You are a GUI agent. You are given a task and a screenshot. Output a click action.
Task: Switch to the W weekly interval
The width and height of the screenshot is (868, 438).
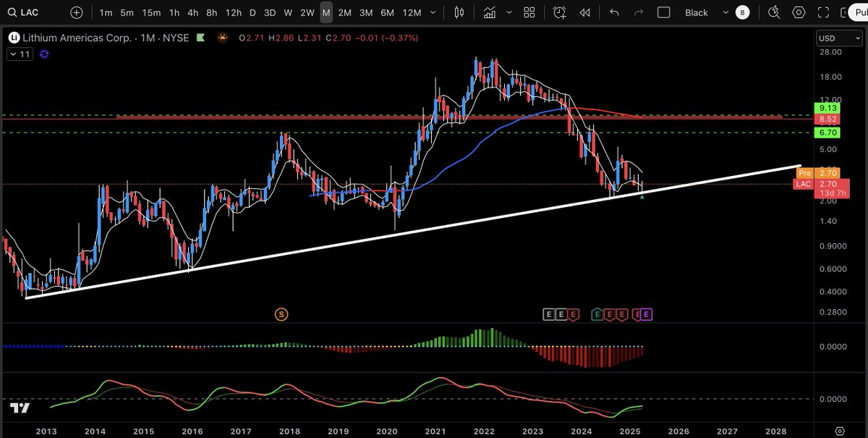point(288,12)
